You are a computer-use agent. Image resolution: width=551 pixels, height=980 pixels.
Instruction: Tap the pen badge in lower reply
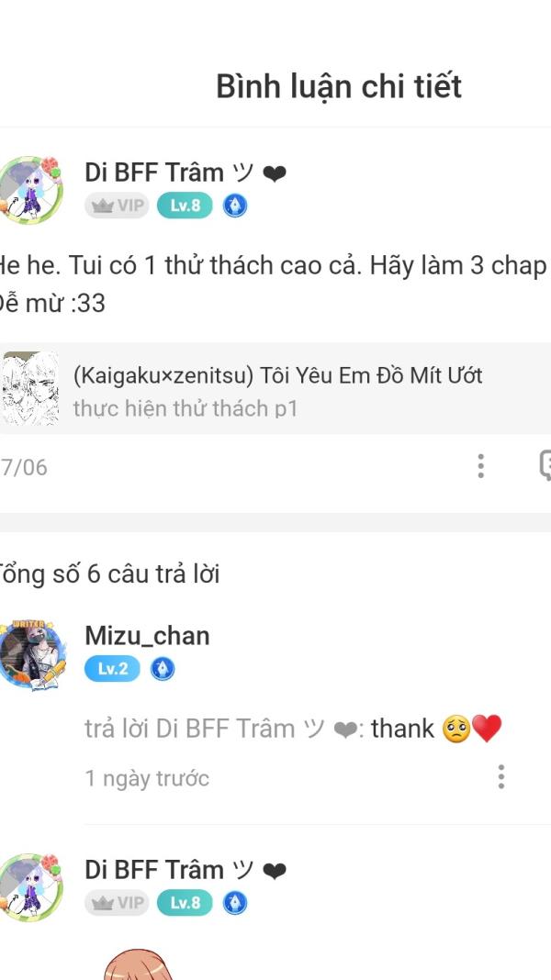click(235, 903)
